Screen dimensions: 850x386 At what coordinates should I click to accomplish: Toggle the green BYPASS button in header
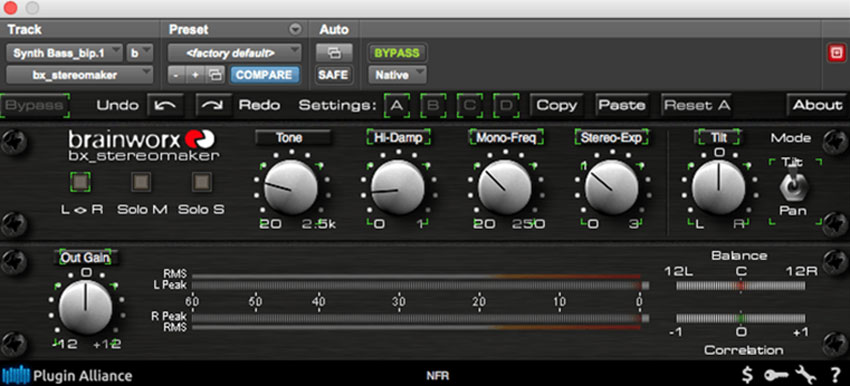397,53
